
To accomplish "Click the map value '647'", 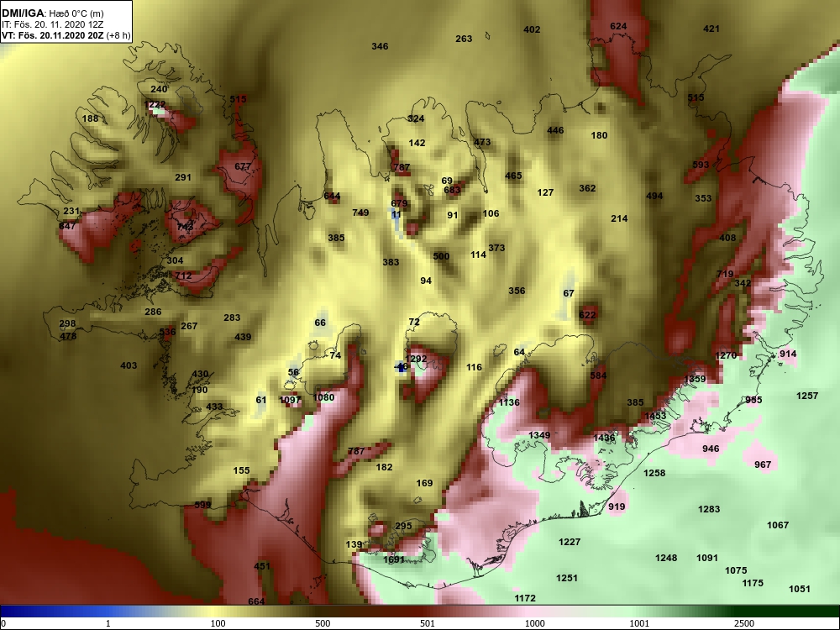I will [x=67, y=226].
